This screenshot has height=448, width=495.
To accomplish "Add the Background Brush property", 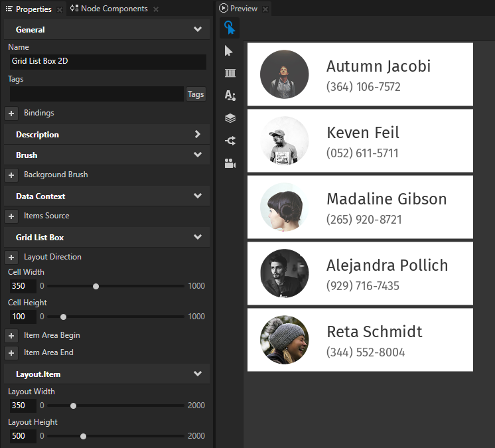I will point(11,175).
